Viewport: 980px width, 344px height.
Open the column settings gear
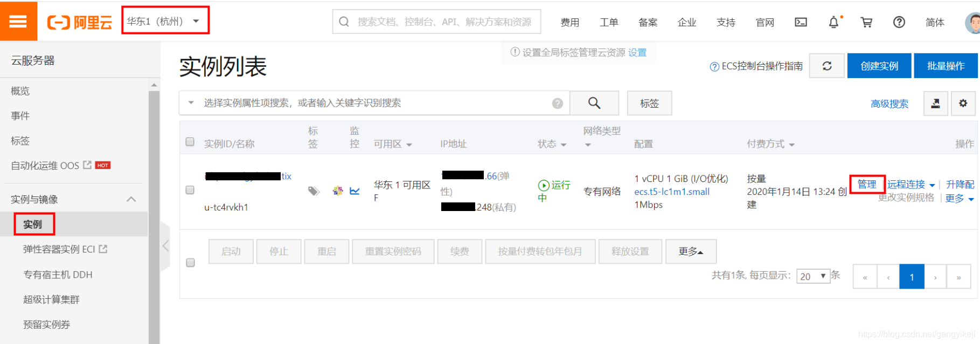click(963, 103)
